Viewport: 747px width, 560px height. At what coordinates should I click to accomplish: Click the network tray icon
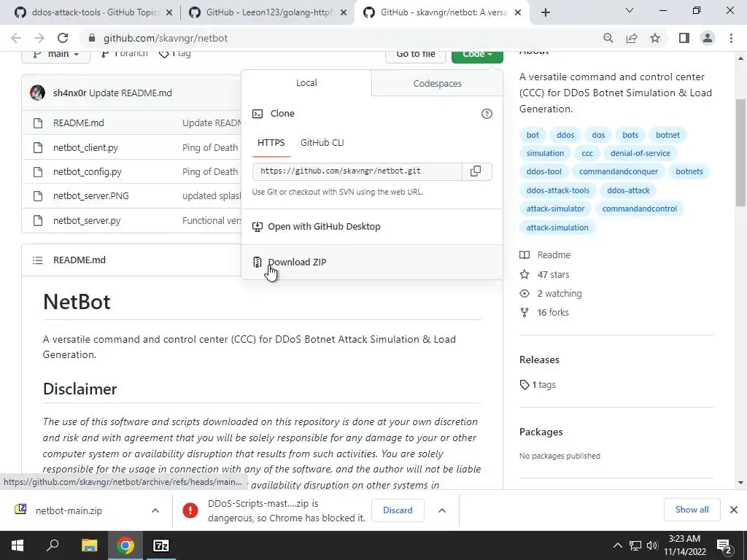635,545
